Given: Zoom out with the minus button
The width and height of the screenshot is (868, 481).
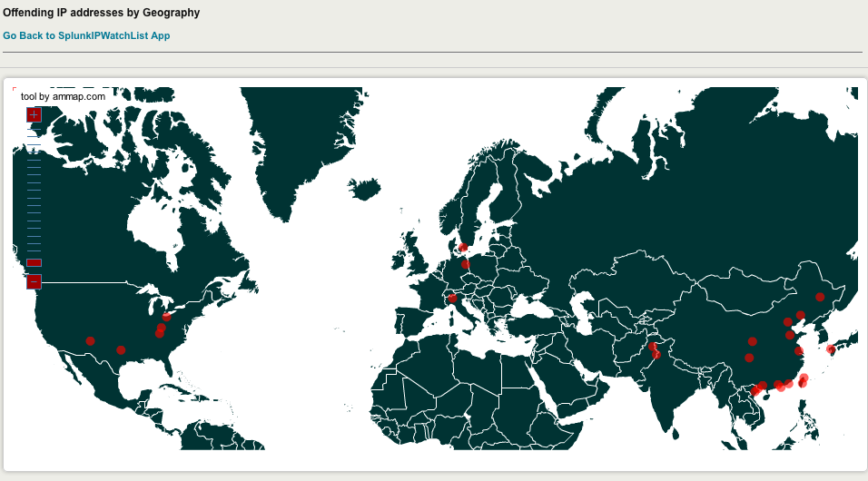Looking at the screenshot, I should pos(34,281).
